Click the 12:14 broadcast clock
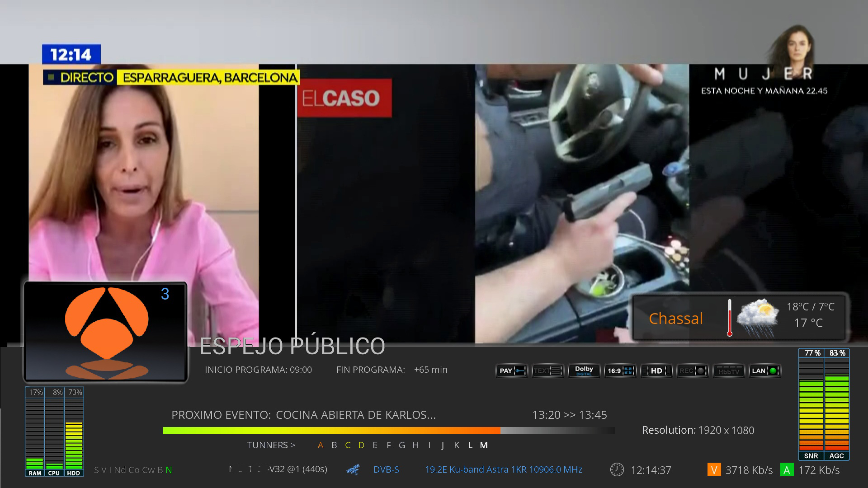The height and width of the screenshot is (488, 868). (x=71, y=55)
